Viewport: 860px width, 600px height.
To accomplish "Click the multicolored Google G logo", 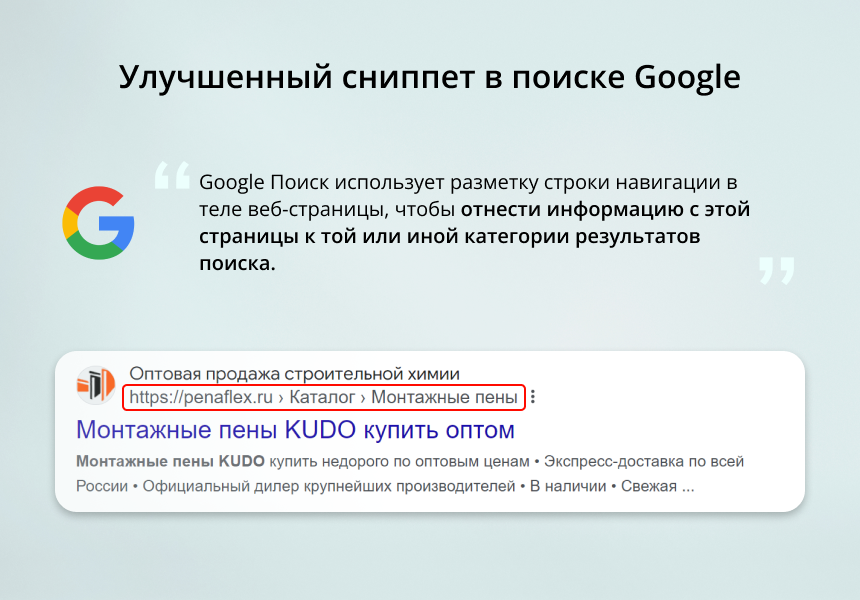I will pos(100,222).
